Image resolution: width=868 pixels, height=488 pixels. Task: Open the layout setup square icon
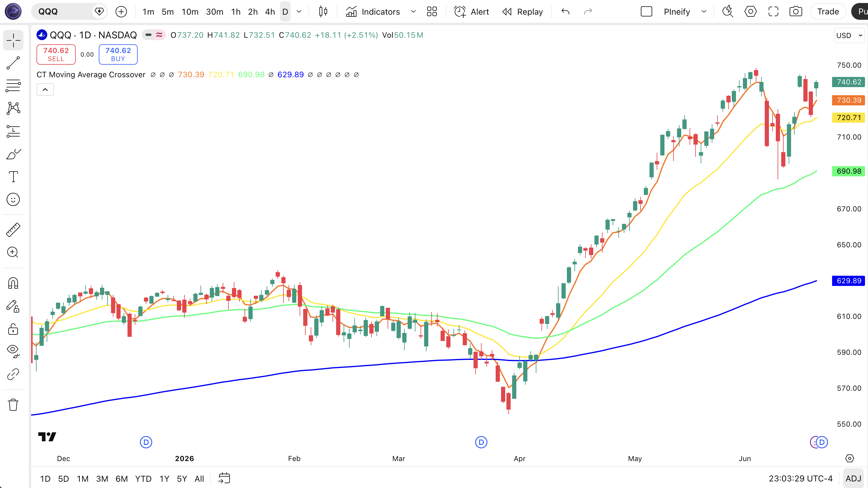click(x=646, y=11)
